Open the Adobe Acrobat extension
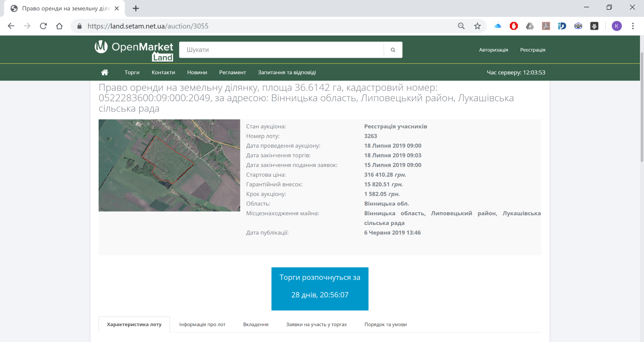Image resolution: width=644 pixels, height=342 pixels. pos(546,26)
